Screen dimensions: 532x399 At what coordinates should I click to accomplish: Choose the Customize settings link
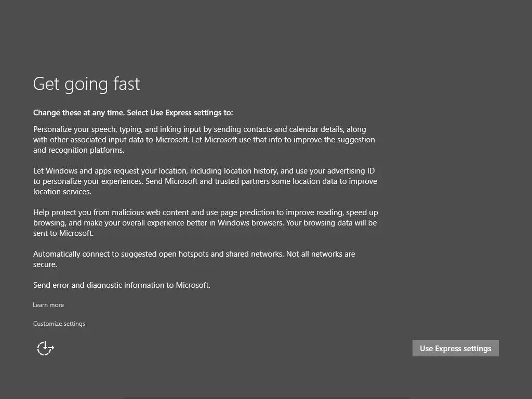pos(59,324)
